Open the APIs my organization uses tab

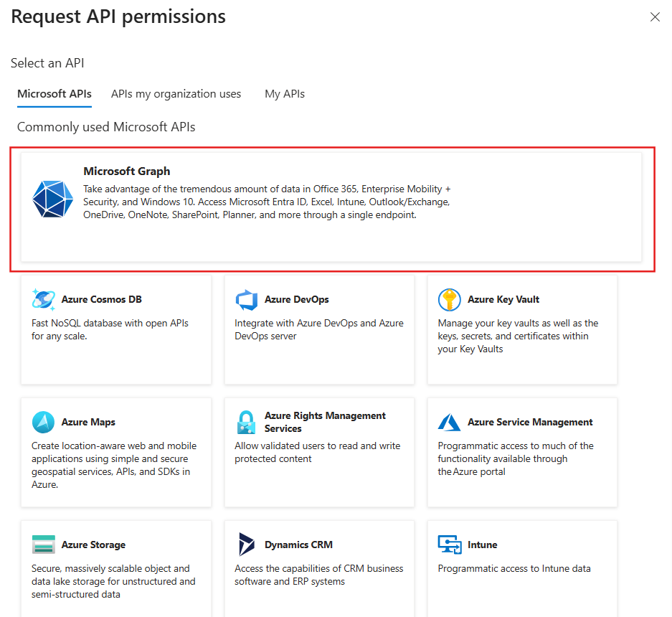point(176,93)
